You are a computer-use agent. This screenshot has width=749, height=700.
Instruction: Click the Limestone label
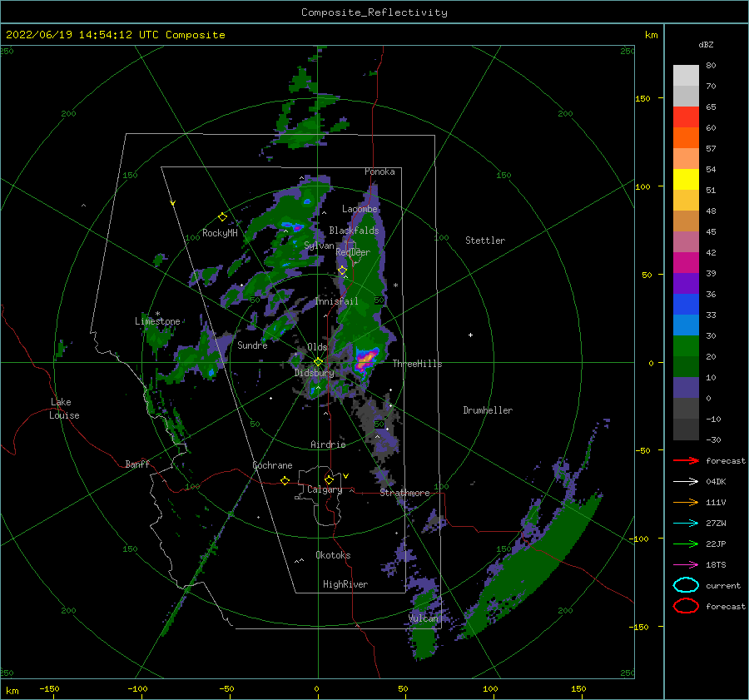tap(157, 321)
